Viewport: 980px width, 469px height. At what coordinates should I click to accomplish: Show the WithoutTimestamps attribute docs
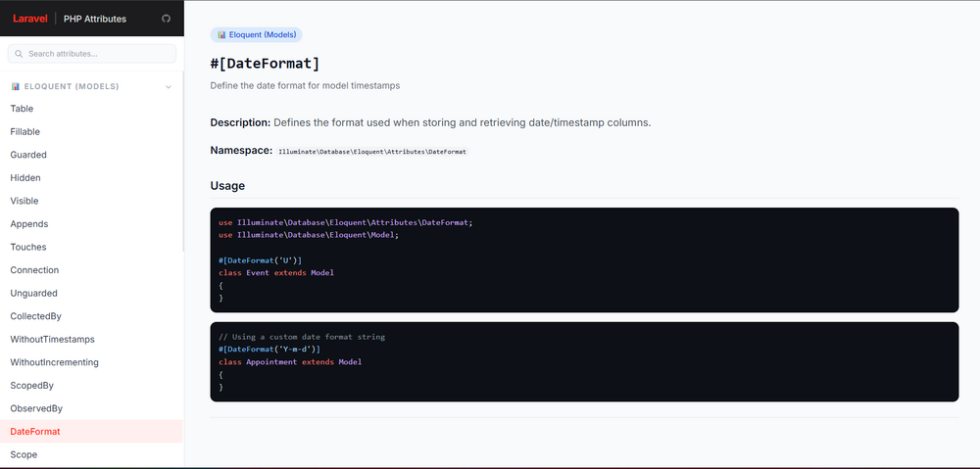click(x=91, y=340)
